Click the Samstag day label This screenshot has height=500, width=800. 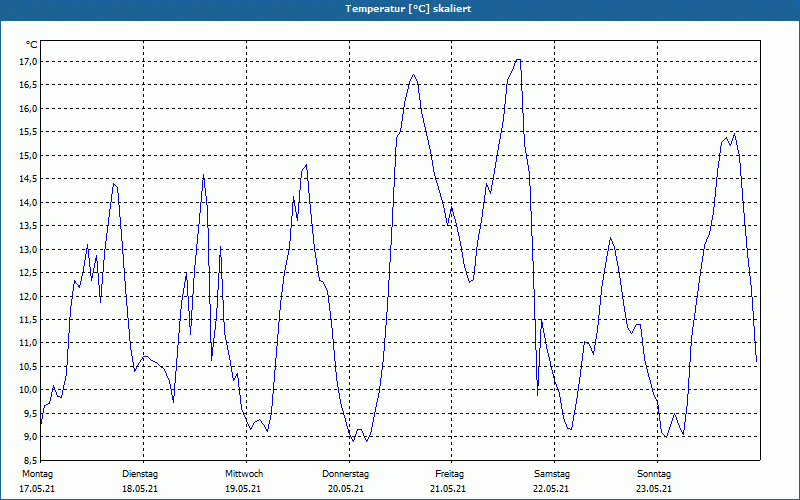click(x=552, y=474)
